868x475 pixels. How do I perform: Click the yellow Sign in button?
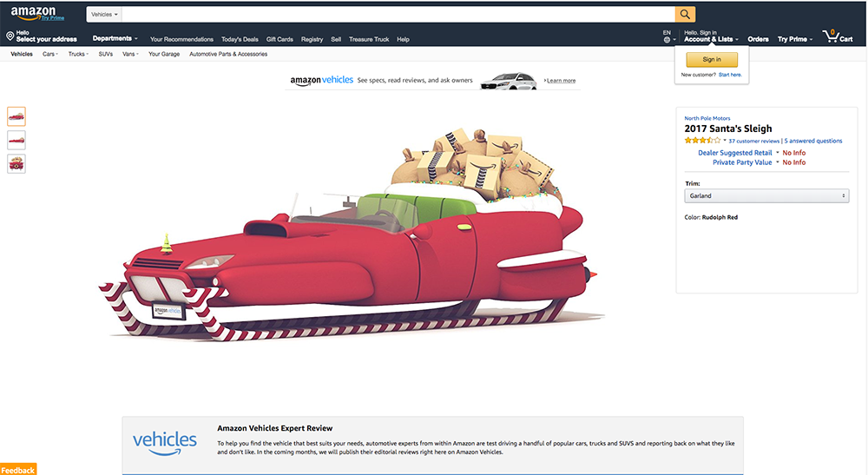[712, 59]
